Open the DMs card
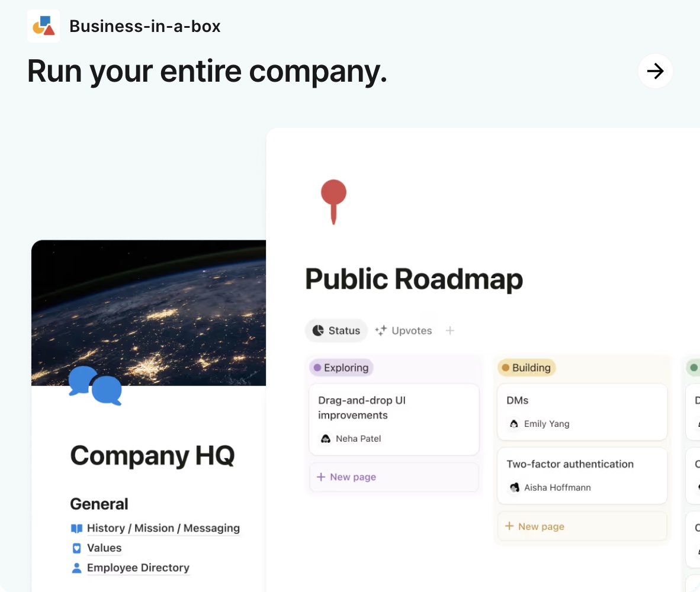Viewport: 700px width, 592px height. (582, 412)
